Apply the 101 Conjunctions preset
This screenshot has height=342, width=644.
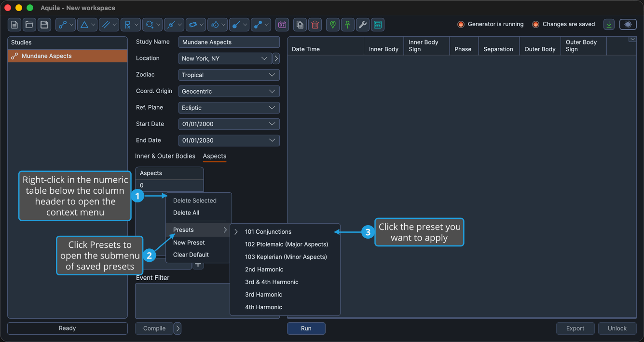pos(285,232)
